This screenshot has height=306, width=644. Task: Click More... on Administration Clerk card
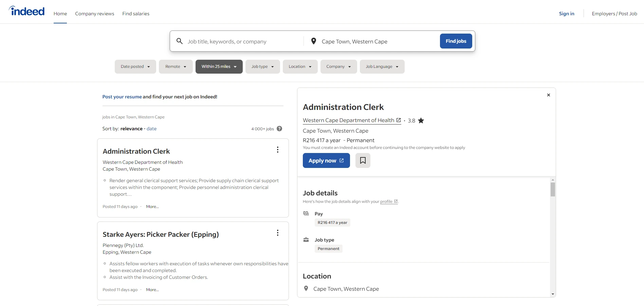point(152,207)
